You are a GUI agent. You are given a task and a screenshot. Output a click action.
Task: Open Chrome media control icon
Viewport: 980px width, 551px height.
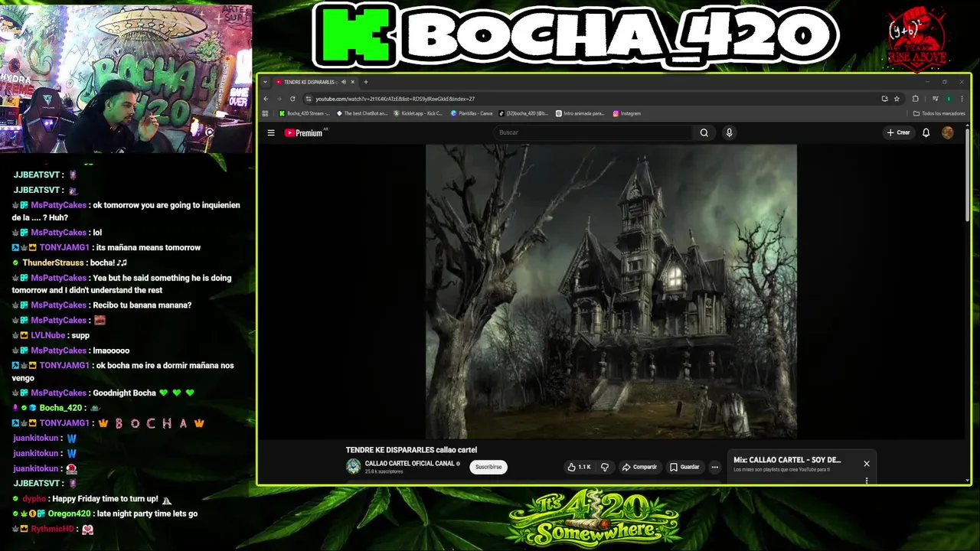pyautogui.click(x=936, y=99)
